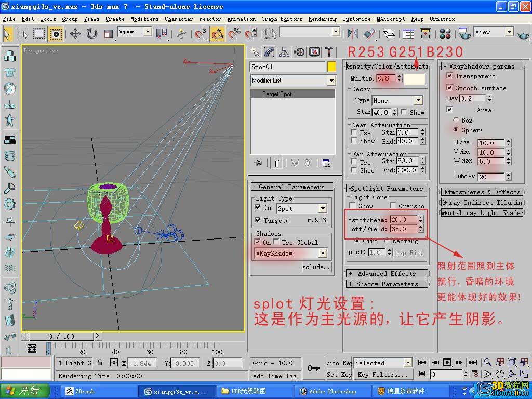The image size is (532, 399).
Task: Click the Zoom magnifier viewport tool
Action: tap(487, 362)
